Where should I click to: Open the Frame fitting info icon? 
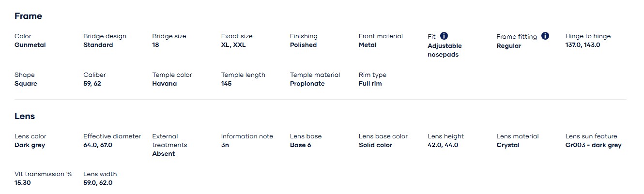(x=545, y=36)
